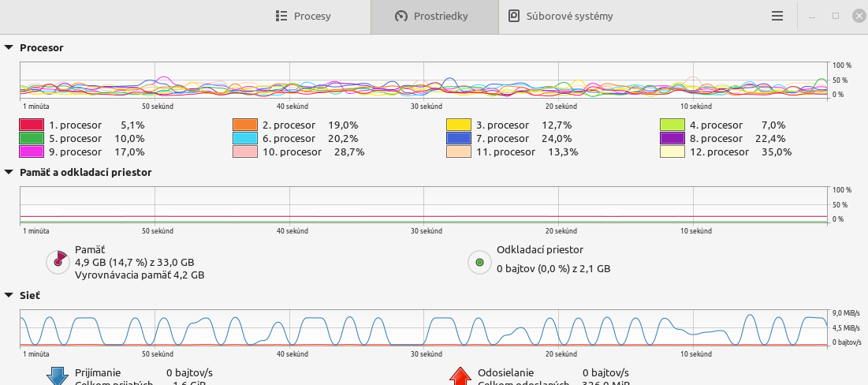Click the swap space indicator icon
Viewport: 868px width, 385px height.
click(479, 262)
